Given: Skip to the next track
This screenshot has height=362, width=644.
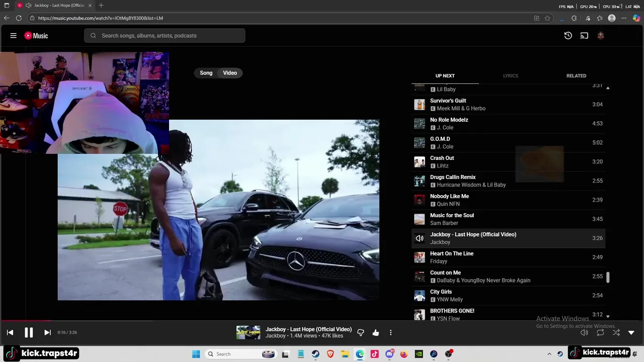Looking at the screenshot, I should (47, 332).
